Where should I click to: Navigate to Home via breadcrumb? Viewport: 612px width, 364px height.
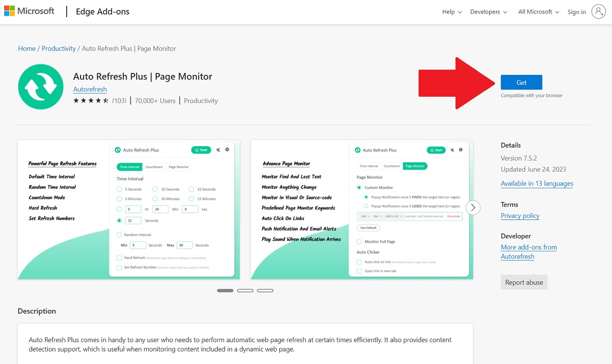[27, 48]
